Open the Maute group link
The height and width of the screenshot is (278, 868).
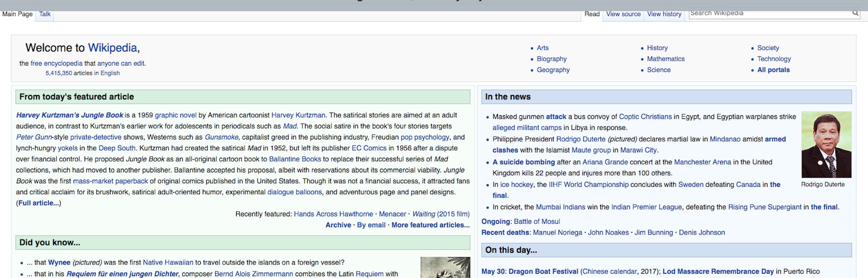[x=591, y=150]
